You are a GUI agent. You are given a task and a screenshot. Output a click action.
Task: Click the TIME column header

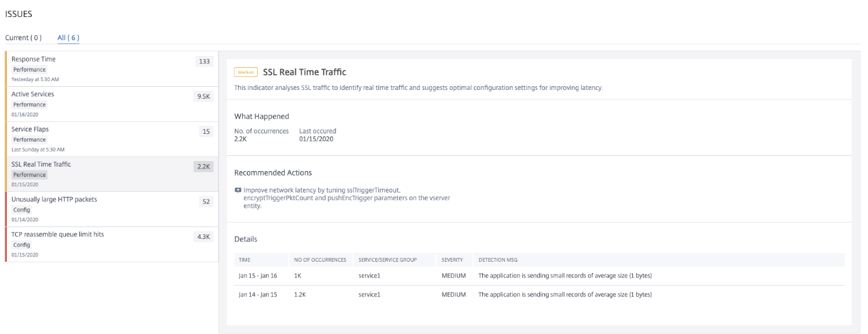(x=244, y=259)
